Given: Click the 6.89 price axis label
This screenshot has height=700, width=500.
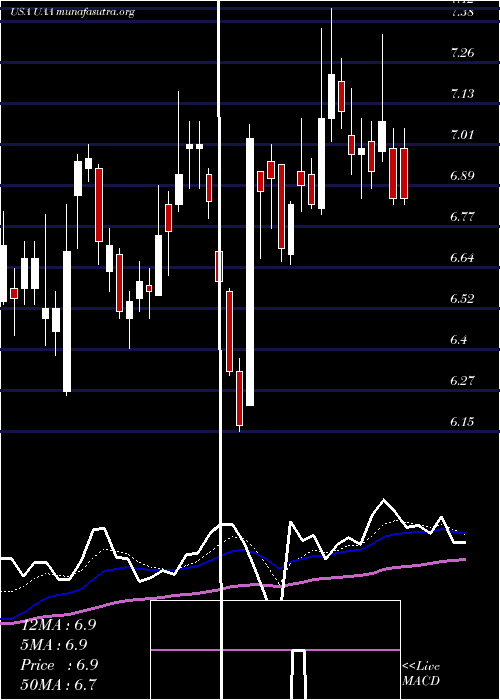Looking at the screenshot, I should pyautogui.click(x=462, y=176).
